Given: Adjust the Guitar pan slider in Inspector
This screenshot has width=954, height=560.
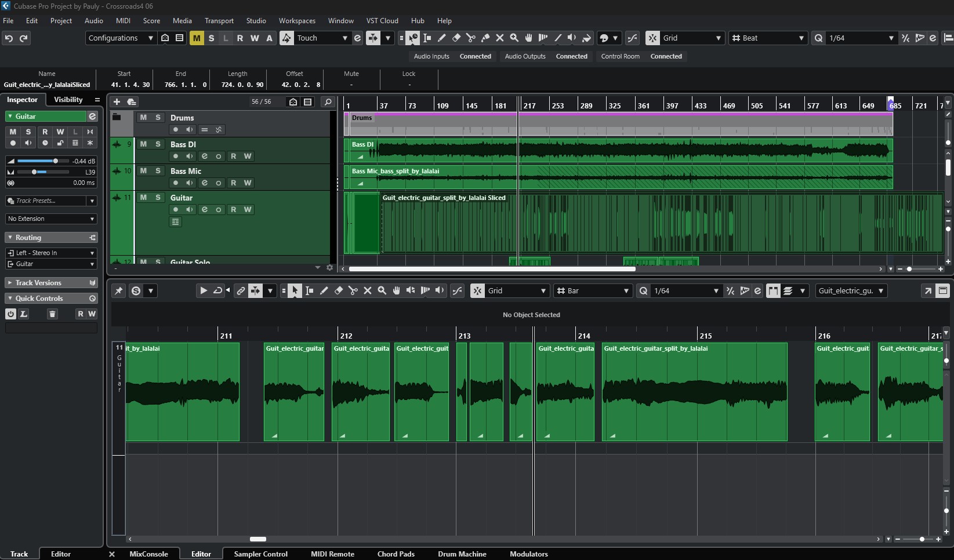Looking at the screenshot, I should tap(43, 172).
